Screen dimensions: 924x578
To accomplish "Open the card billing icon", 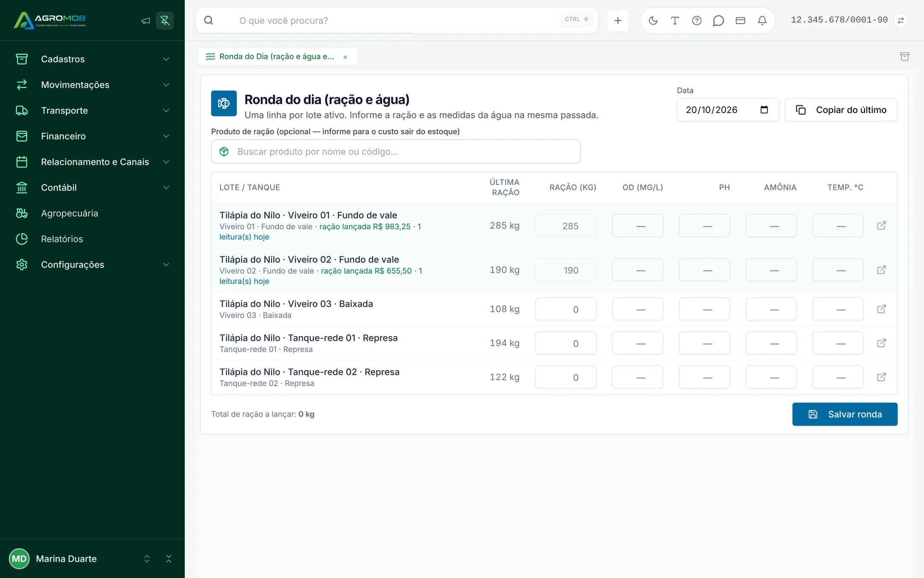I will click(740, 20).
